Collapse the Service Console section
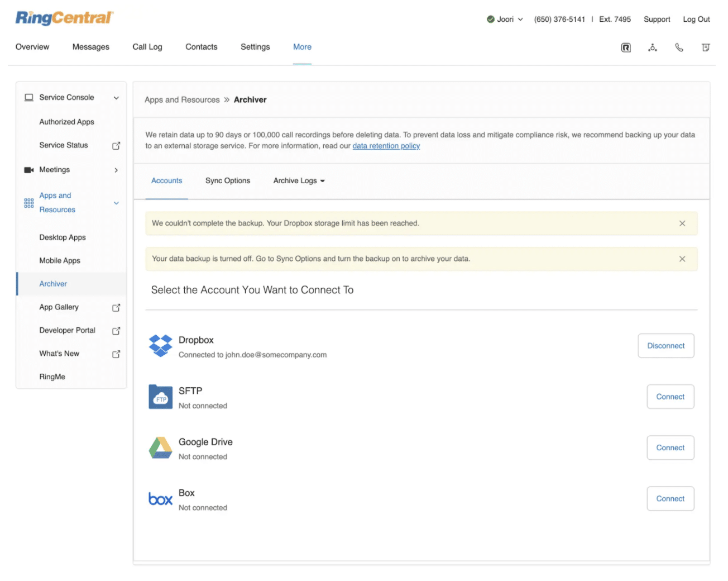 (116, 98)
